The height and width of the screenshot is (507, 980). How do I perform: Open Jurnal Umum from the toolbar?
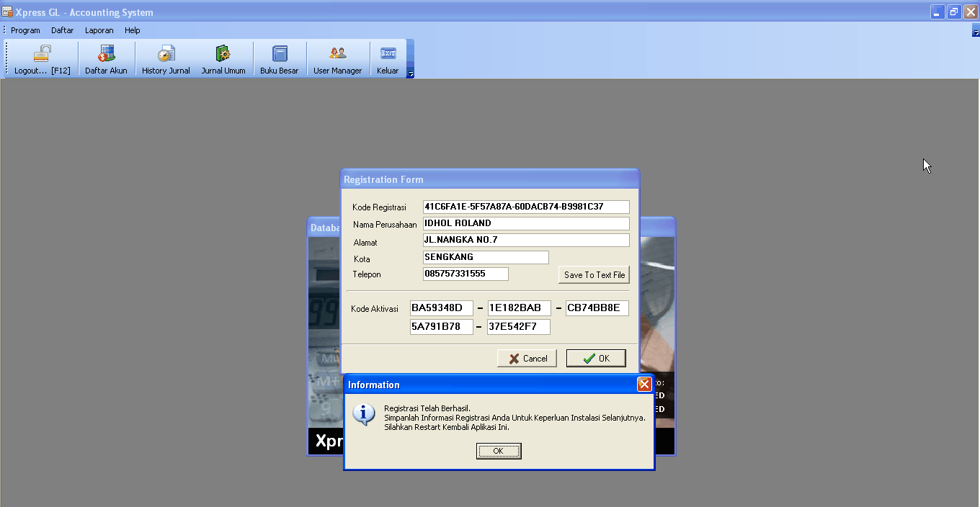223,59
